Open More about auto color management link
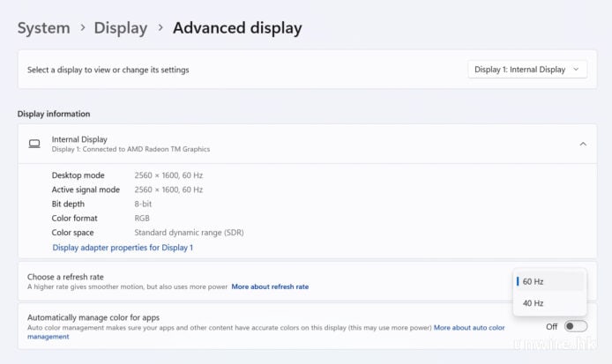The image size is (612, 364). (468, 328)
